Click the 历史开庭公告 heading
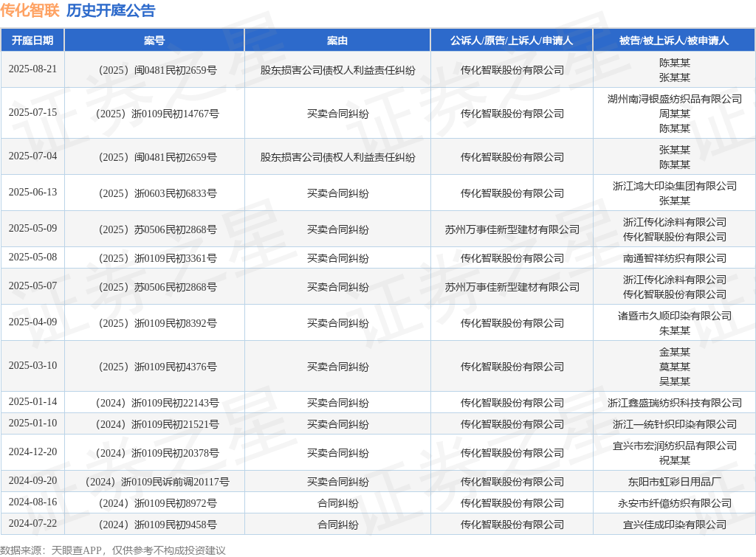This screenshot has width=756, height=557. (111, 10)
